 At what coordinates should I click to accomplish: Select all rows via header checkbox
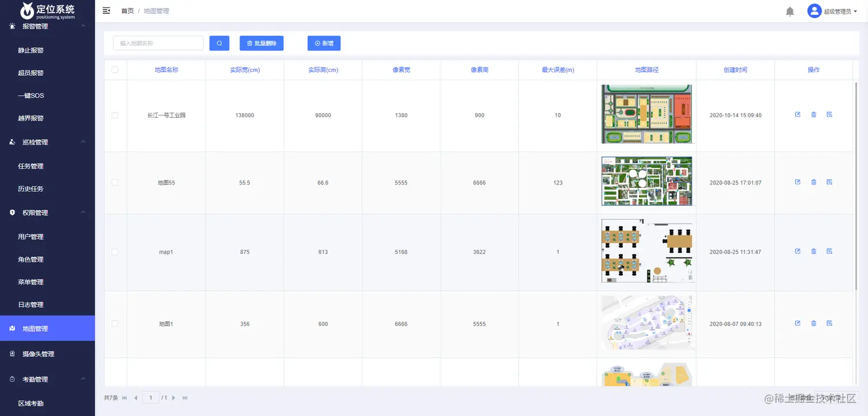[115, 69]
